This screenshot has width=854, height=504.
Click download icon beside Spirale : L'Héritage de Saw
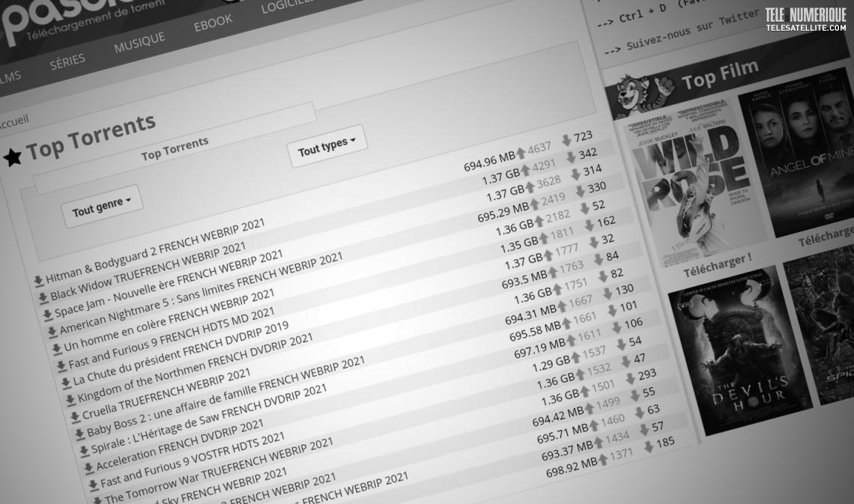click(84, 451)
